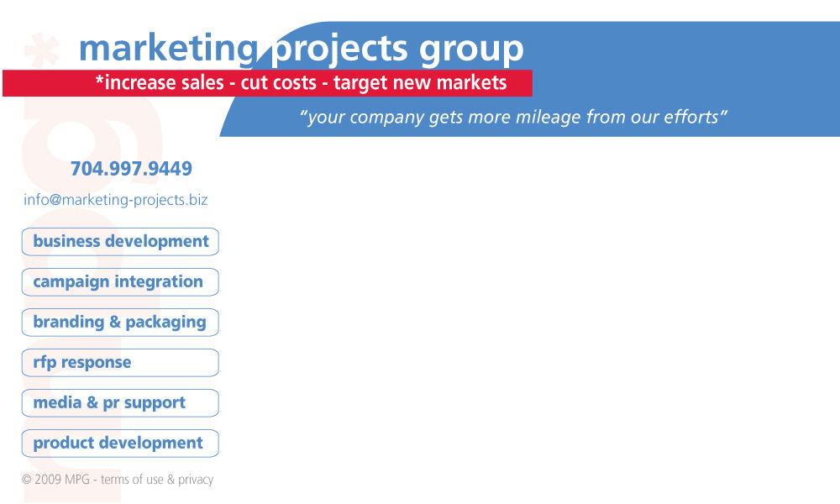The width and height of the screenshot is (840, 504).
Task: View the product development section
Action: click(120, 444)
